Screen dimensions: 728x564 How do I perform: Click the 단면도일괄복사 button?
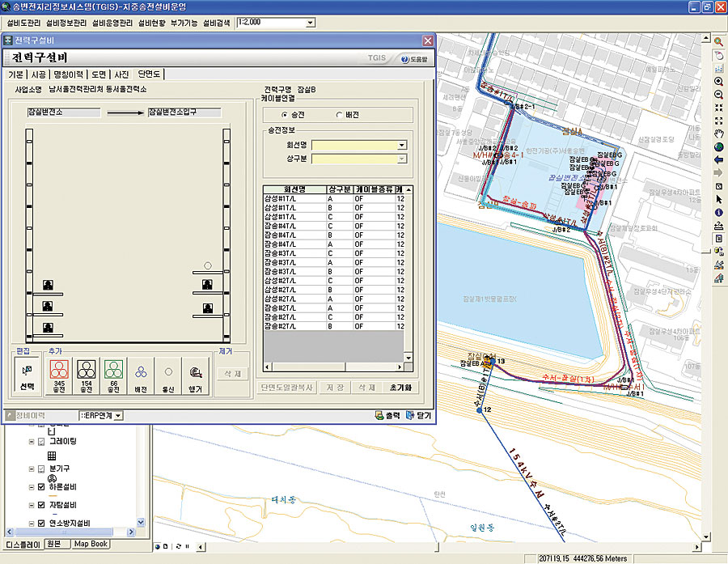coord(286,387)
